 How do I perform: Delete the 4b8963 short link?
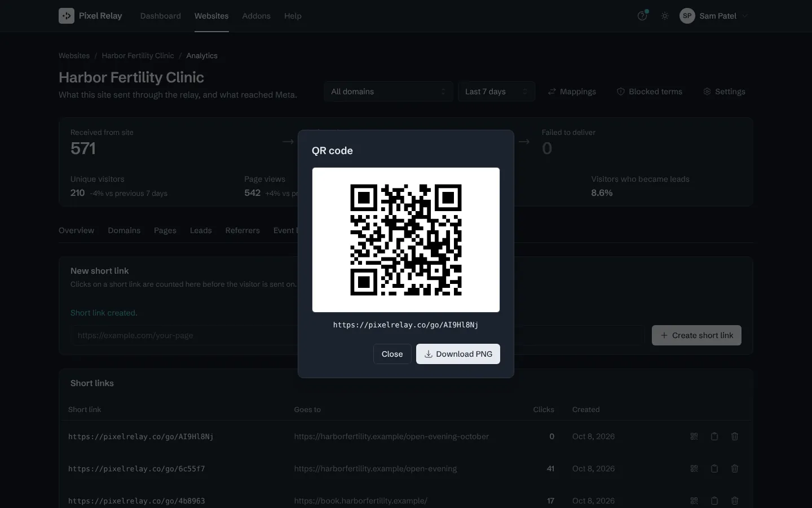click(735, 501)
